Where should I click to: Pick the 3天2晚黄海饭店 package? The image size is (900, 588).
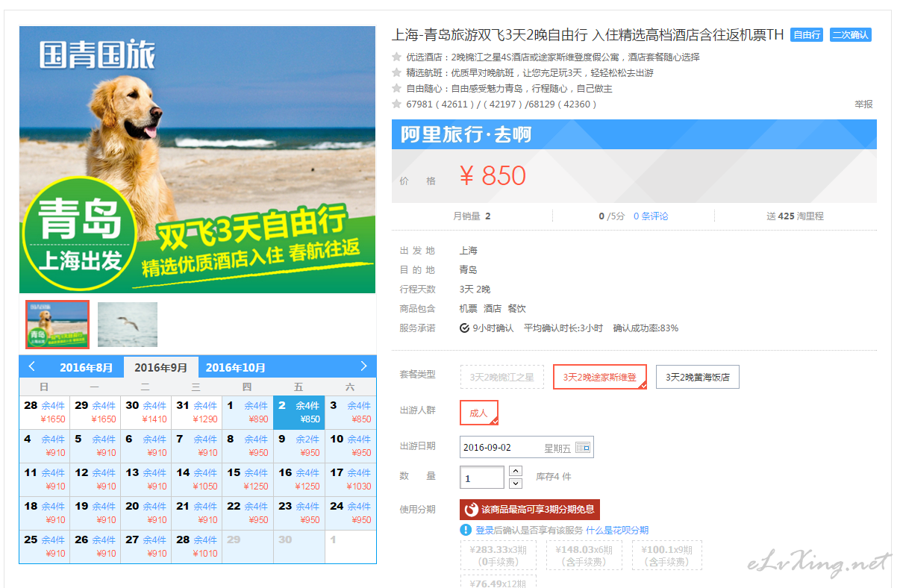click(698, 377)
